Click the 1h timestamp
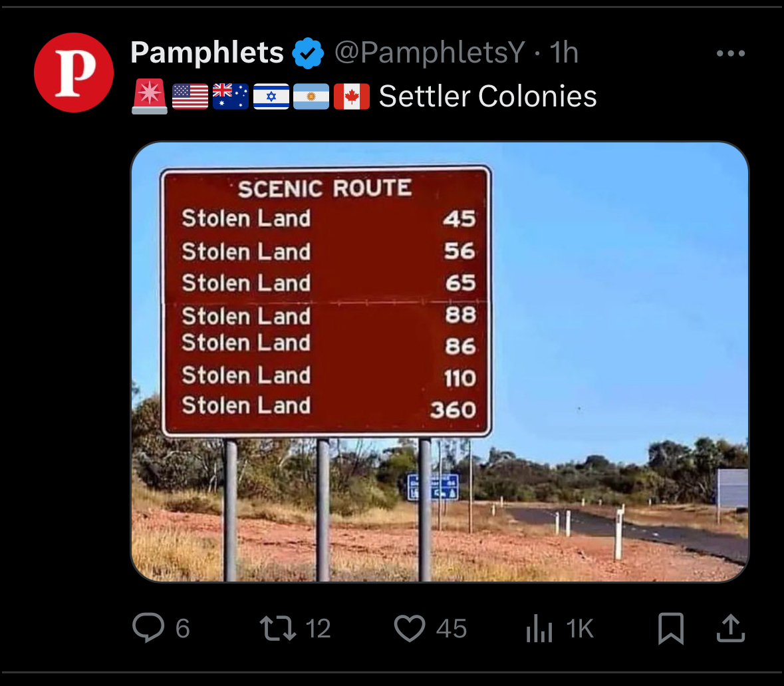Viewport: 784px width, 686px height. [x=563, y=53]
